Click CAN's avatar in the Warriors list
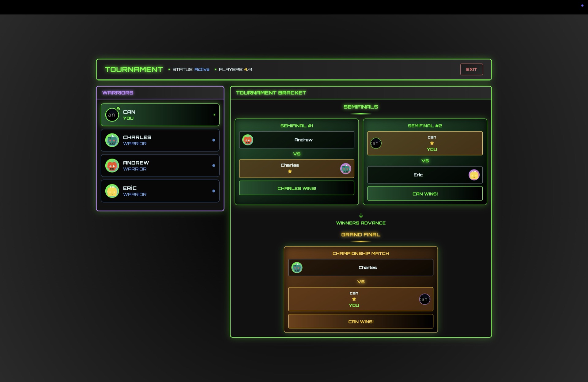588x382 pixels. click(x=112, y=114)
